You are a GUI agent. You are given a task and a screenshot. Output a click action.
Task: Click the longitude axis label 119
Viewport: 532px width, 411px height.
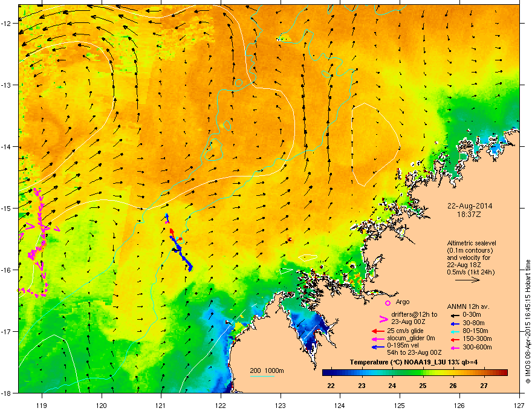click(x=42, y=405)
